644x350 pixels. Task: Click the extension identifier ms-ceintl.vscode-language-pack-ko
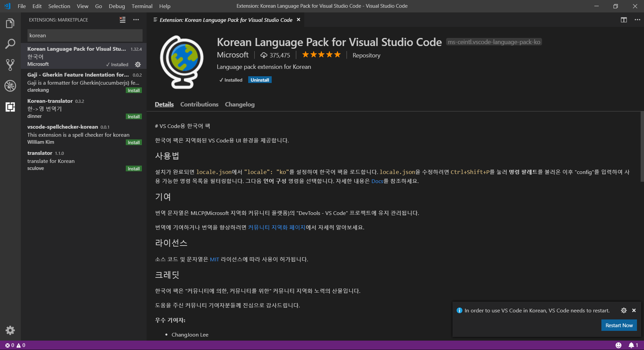click(x=494, y=42)
